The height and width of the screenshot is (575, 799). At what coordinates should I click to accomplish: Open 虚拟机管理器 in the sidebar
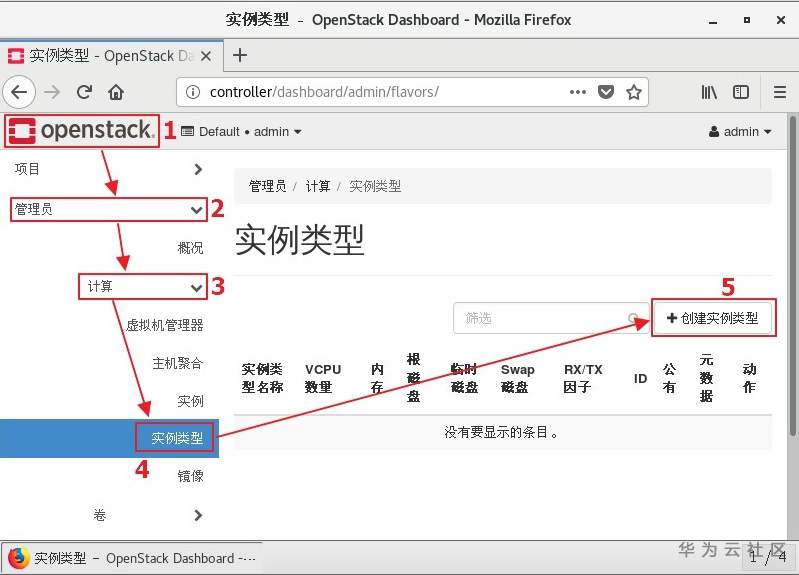click(x=165, y=325)
